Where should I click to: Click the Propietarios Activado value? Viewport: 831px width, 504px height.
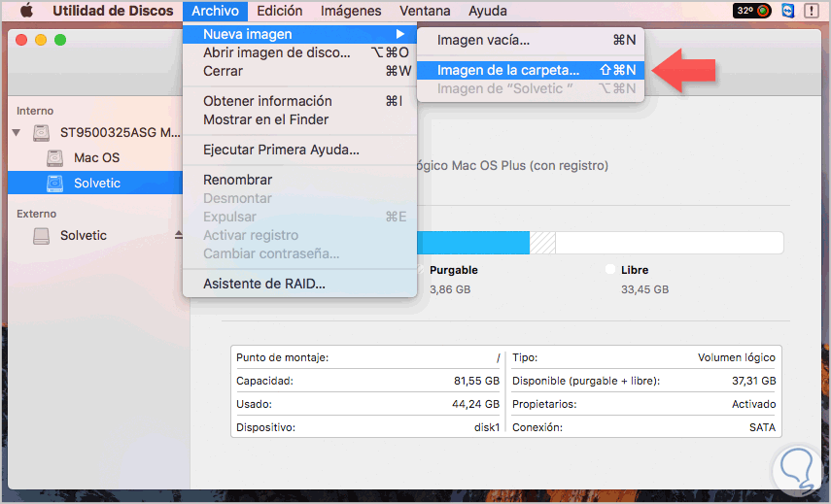[753, 405]
